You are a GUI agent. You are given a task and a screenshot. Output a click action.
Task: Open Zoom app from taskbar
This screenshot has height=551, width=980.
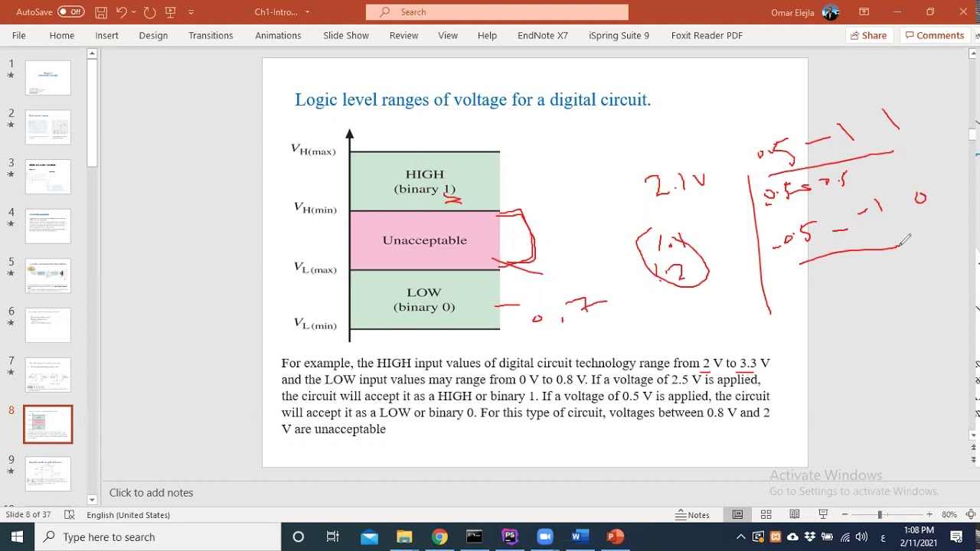545,537
